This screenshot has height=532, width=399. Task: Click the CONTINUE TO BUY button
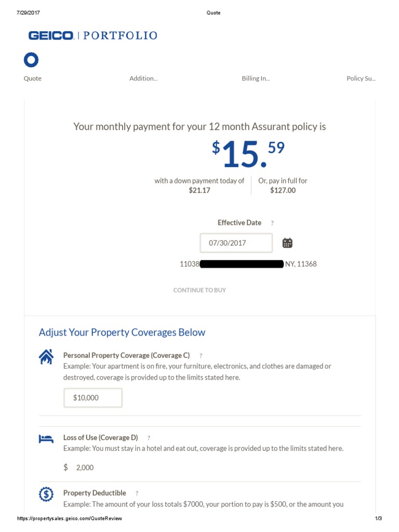[199, 290]
